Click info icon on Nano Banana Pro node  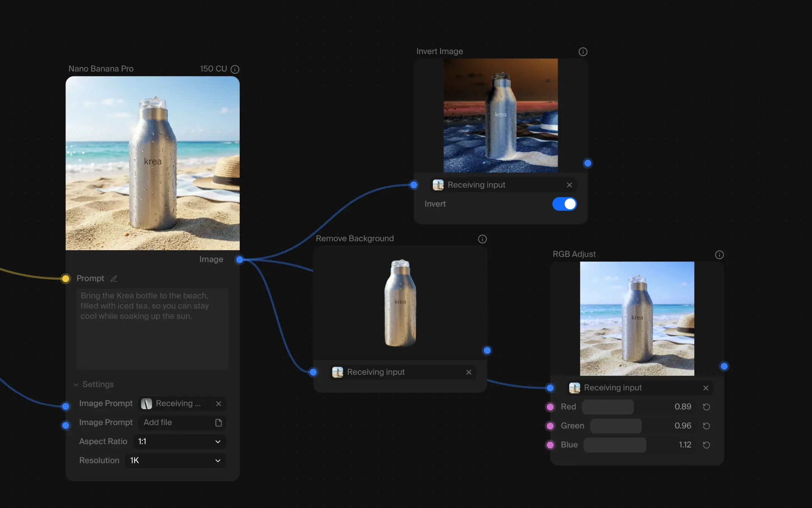[235, 69]
